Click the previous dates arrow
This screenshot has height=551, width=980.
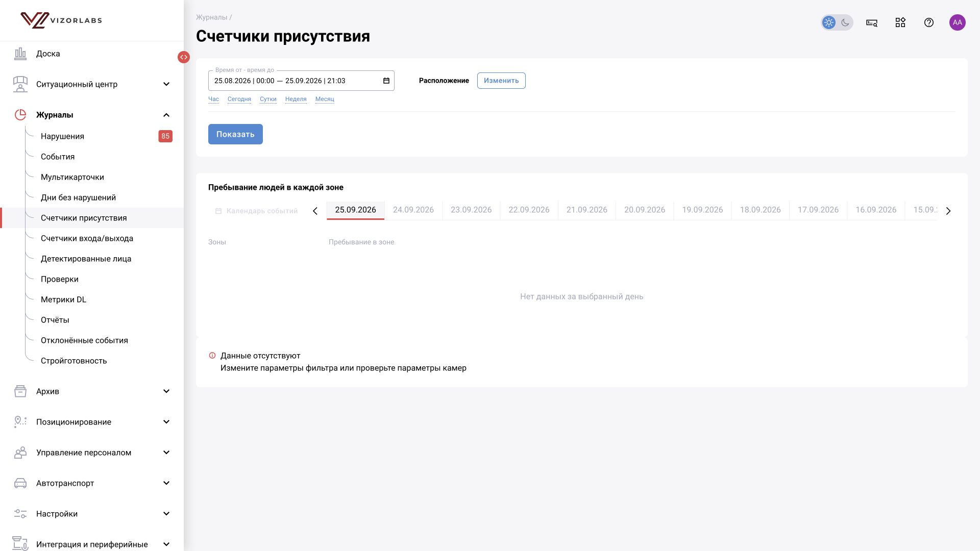click(x=315, y=211)
